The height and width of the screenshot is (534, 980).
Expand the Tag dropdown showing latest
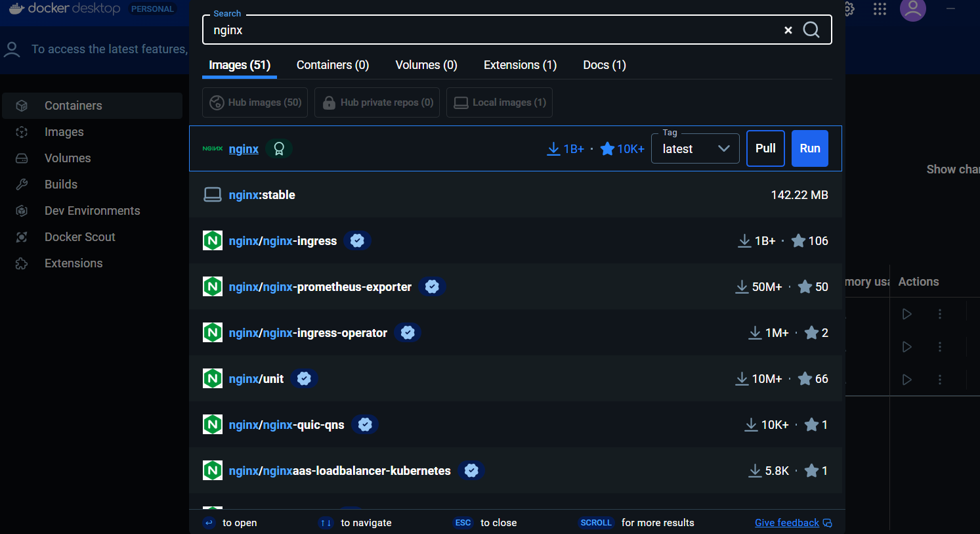pos(695,149)
